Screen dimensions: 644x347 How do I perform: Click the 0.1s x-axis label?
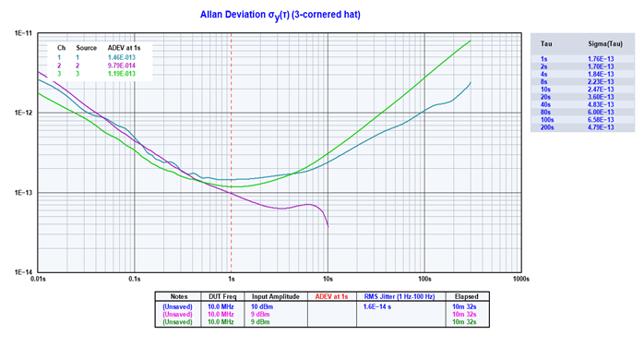pos(135,280)
